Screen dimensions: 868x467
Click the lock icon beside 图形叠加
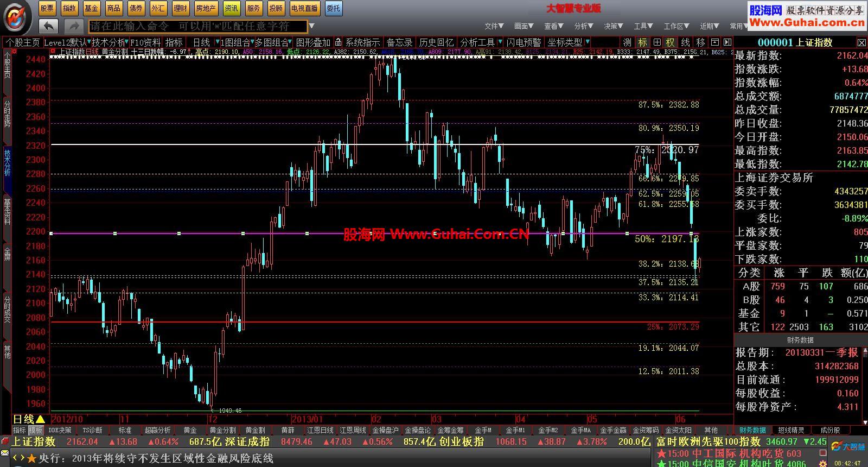(338, 42)
